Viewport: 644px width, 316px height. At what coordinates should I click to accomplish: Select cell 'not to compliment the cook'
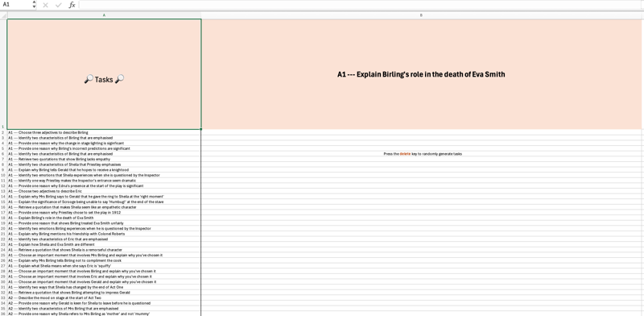tap(104, 260)
